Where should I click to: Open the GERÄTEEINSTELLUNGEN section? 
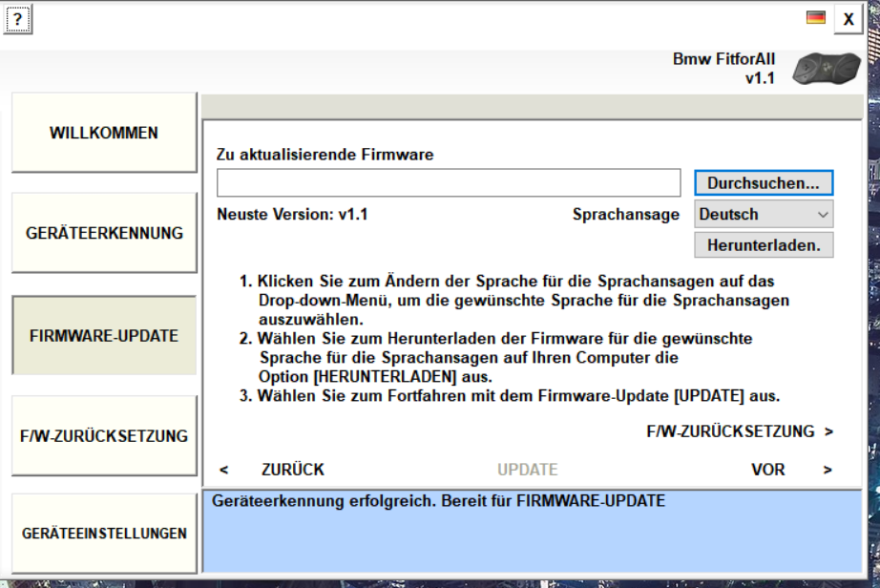point(104,534)
